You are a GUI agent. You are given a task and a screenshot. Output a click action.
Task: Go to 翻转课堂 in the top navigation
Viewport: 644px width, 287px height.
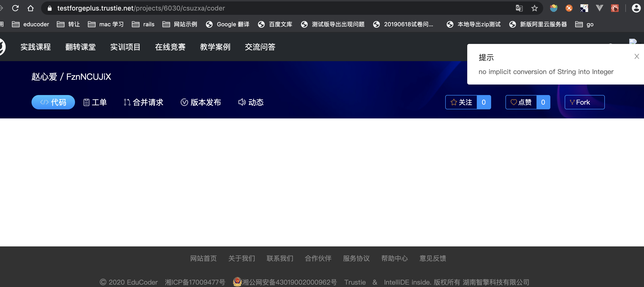tap(80, 47)
